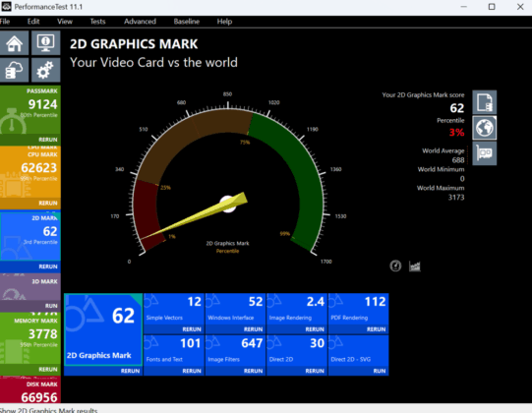
Task: Open the Tests menu
Action: [97, 22]
